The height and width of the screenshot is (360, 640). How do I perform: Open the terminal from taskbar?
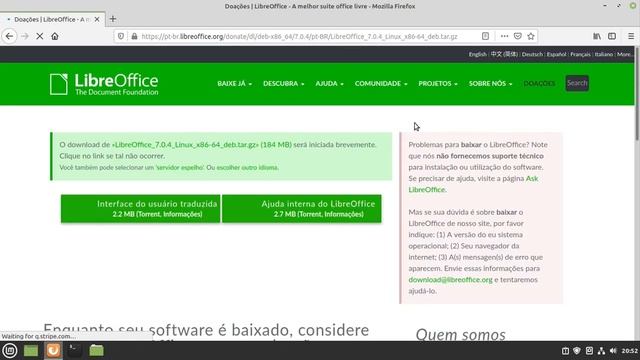pyautogui.click(x=74, y=351)
